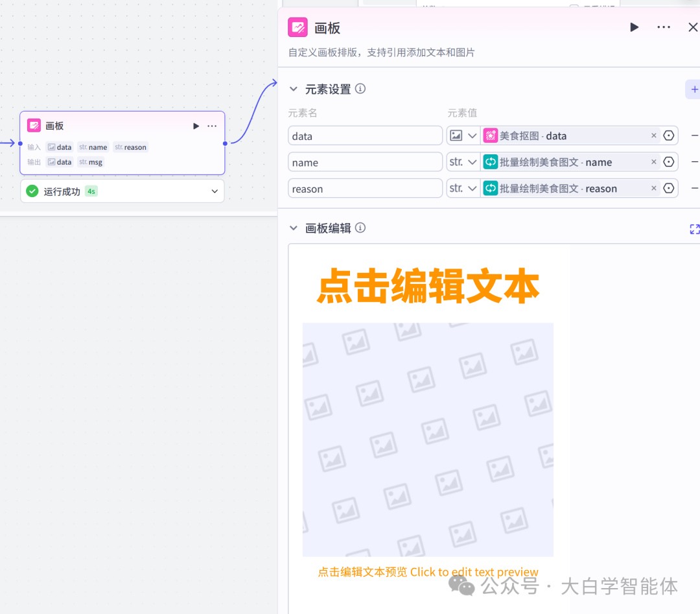This screenshot has width=700, height=614.
Task: Click the teal loop icon on the name value chip
Action: (491, 161)
